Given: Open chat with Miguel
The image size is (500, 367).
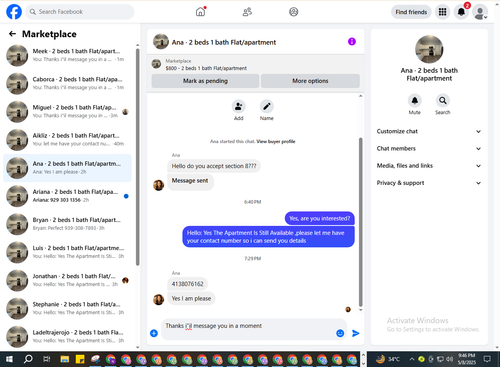Looking at the screenshot, I should 67,111.
